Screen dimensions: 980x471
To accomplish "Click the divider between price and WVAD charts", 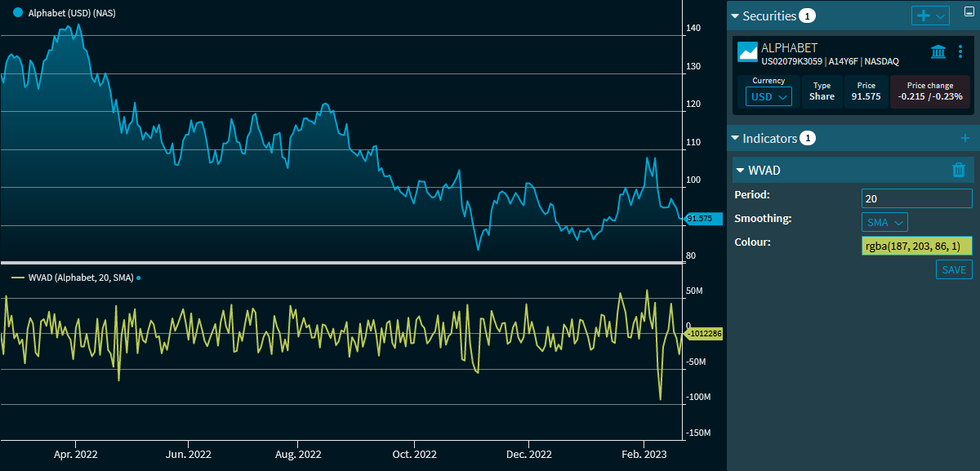I will 341,262.
